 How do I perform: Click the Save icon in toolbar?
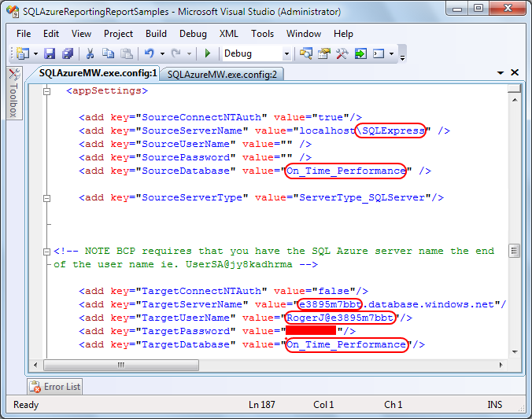(50, 53)
